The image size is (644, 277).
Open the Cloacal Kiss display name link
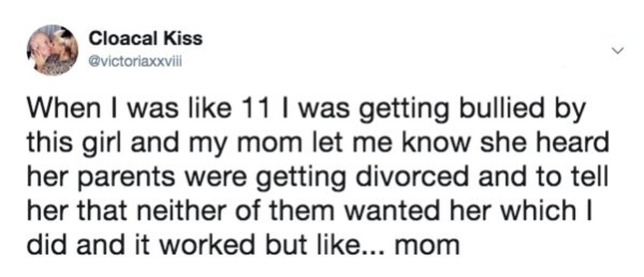point(145,38)
